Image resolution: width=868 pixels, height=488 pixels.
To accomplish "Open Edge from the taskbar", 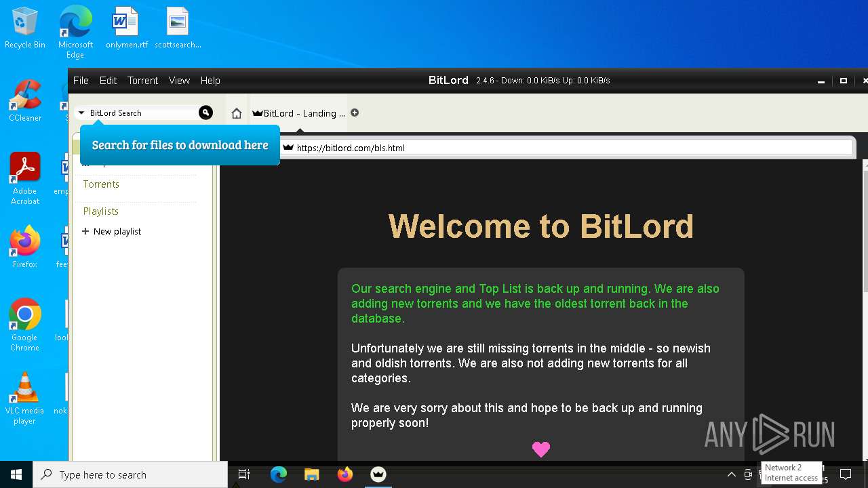I will [x=279, y=474].
